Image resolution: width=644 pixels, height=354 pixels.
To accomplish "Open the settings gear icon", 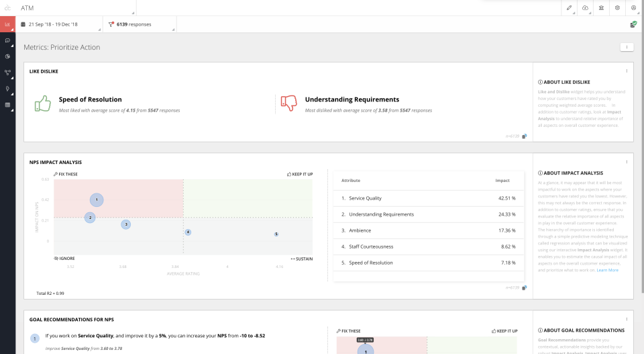I will click(x=617, y=8).
